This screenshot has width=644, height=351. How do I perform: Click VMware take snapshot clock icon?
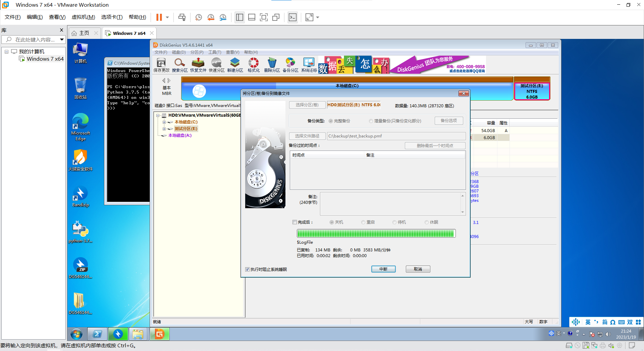point(199,17)
